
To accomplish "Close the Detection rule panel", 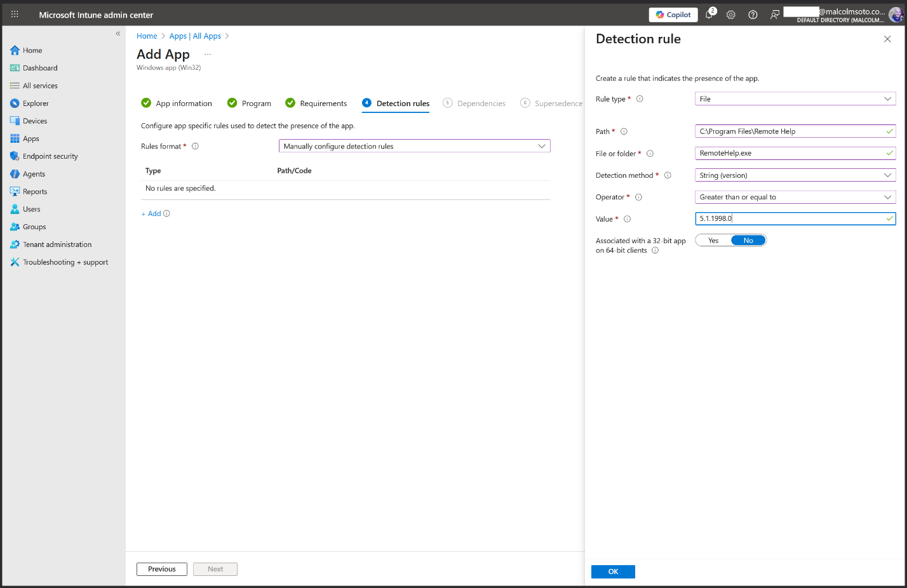I will coord(887,39).
